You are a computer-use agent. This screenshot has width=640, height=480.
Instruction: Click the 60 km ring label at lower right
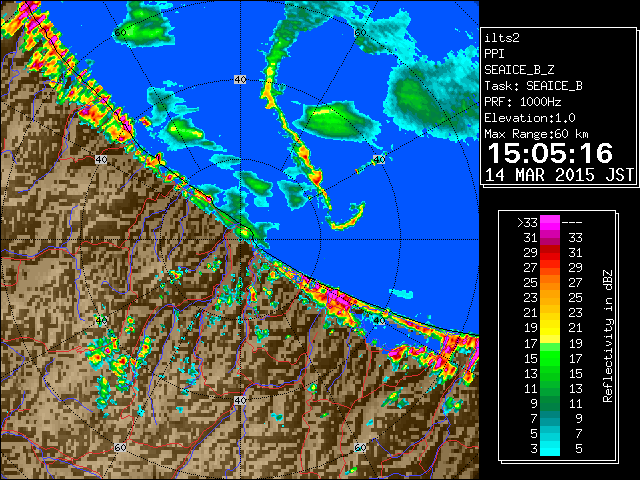click(360, 447)
